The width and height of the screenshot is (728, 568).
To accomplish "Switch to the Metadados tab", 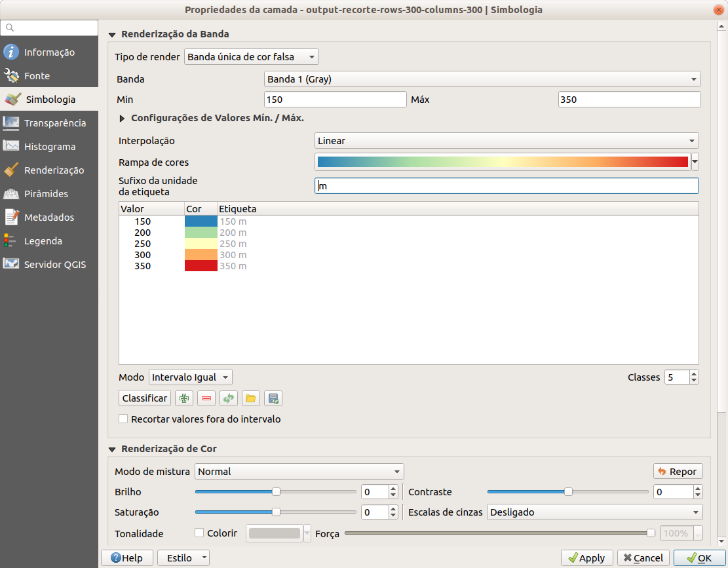I will (x=48, y=218).
